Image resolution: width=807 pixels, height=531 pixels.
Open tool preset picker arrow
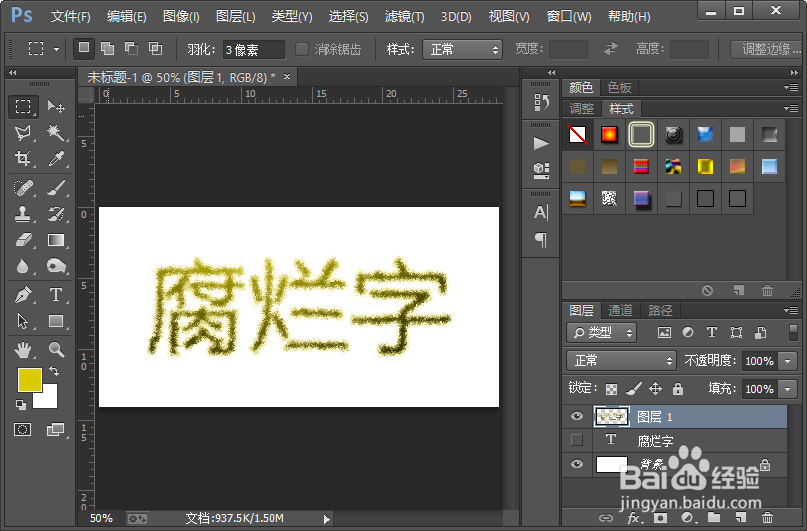click(x=56, y=49)
